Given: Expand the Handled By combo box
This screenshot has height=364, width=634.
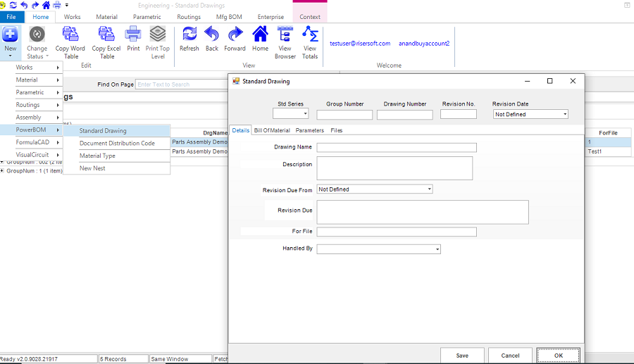Looking at the screenshot, I should click(x=437, y=249).
